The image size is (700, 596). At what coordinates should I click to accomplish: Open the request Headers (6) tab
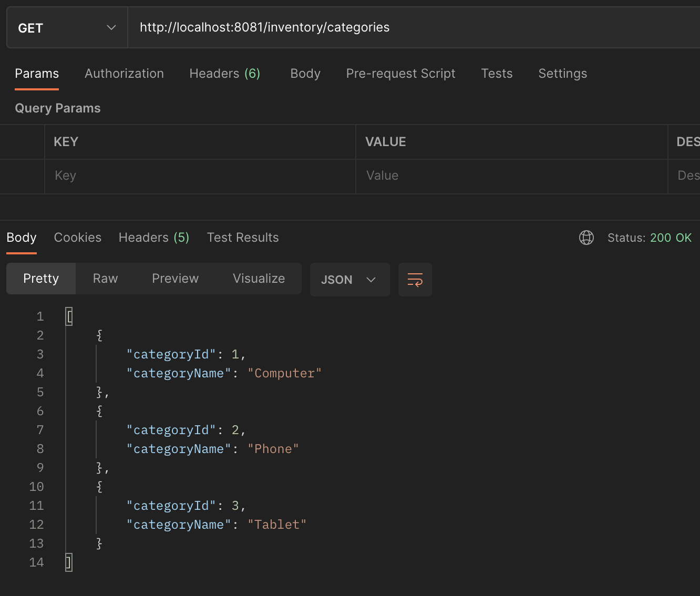coord(224,74)
